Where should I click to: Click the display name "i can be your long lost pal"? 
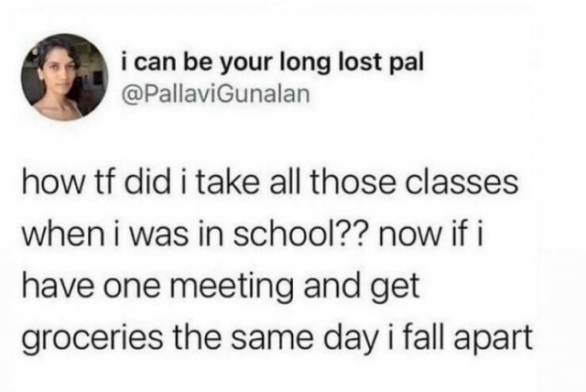(273, 63)
